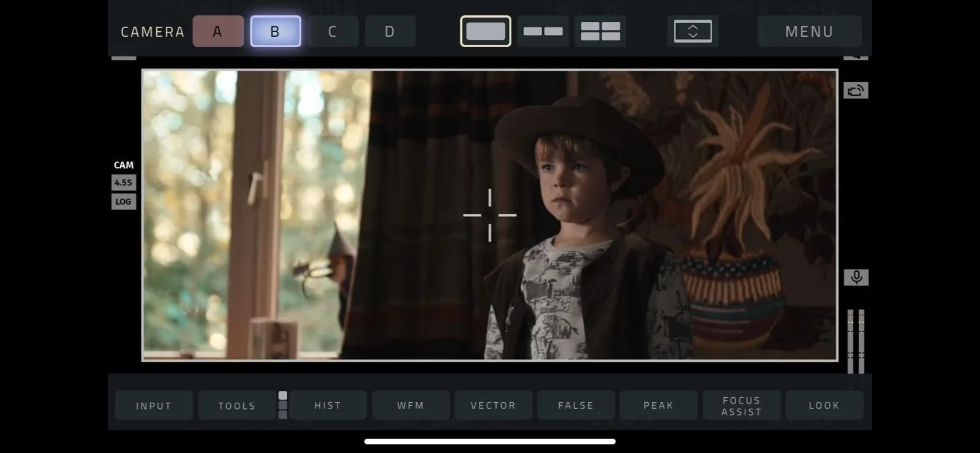This screenshot has width=980, height=453.
Task: Choose quad-view layout icon
Action: [600, 31]
